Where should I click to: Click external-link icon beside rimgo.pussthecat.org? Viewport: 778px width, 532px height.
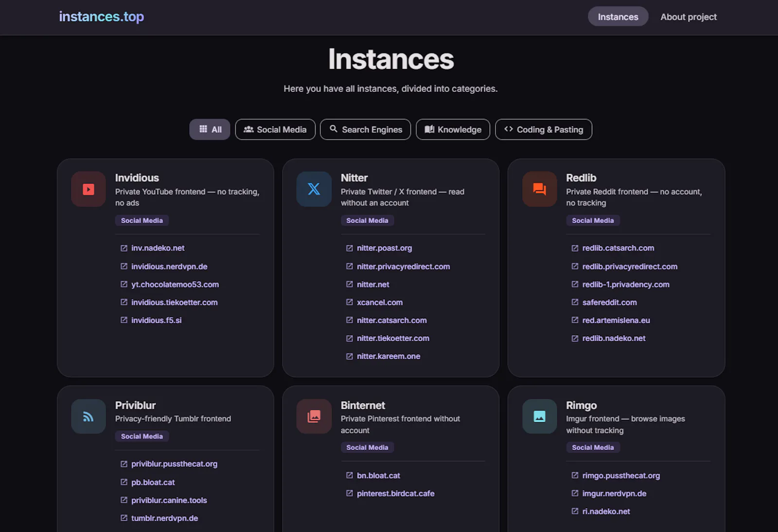[575, 475]
